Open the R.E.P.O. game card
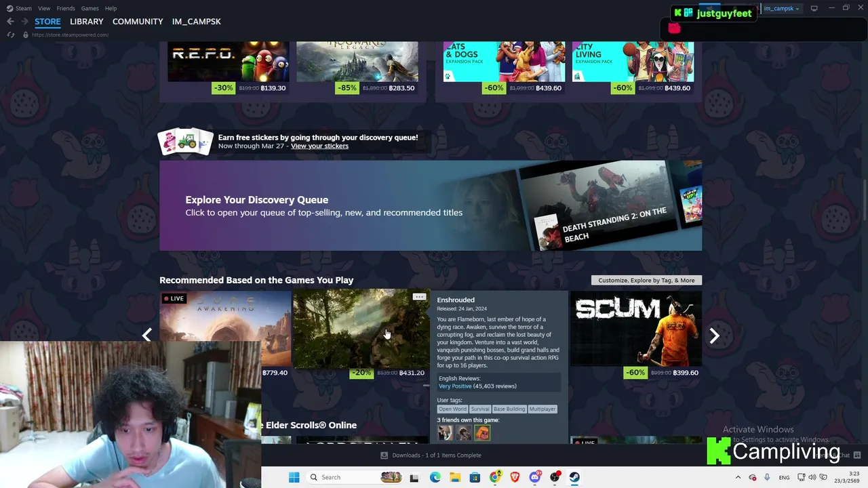The image size is (868, 488). [228, 62]
